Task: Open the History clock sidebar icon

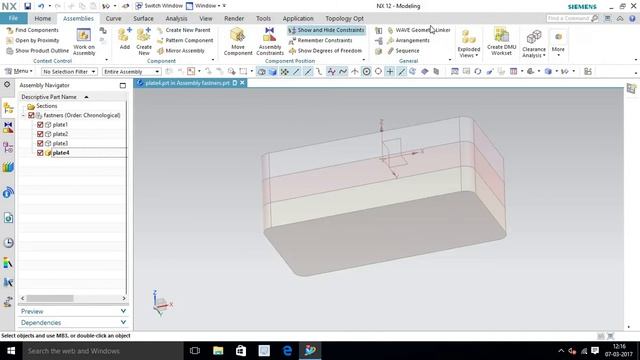Action: 8,243
